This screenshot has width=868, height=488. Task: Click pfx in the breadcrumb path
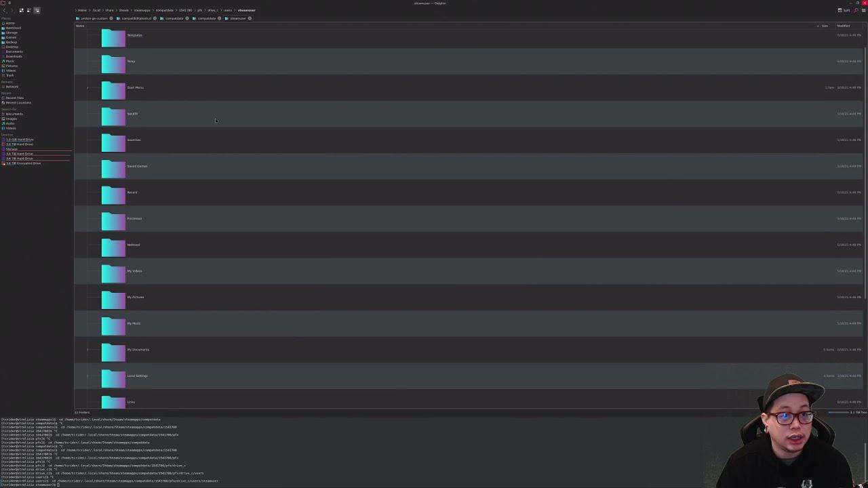click(x=200, y=10)
